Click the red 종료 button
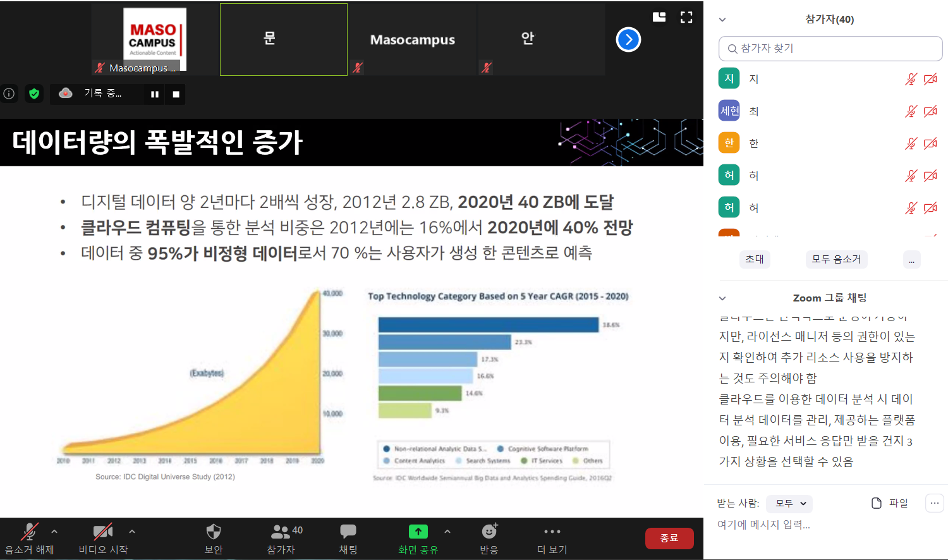Image resolution: width=948 pixels, height=560 pixels. pos(669,538)
